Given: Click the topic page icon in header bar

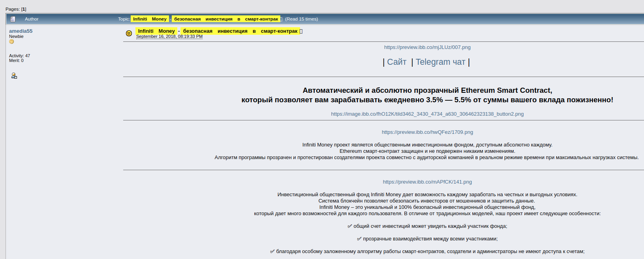Looking at the screenshot, I should click(x=13, y=19).
